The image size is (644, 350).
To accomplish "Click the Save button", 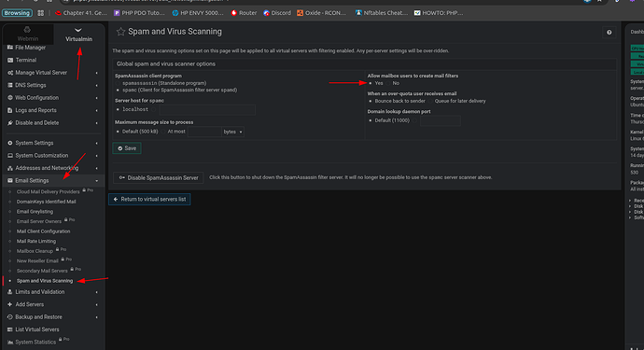I will (127, 148).
